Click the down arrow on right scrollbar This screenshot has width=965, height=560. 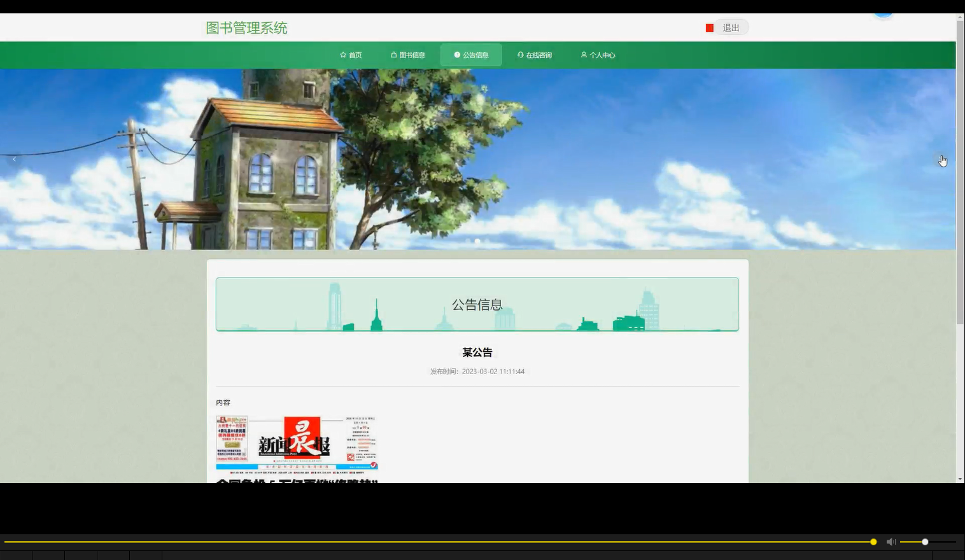[x=960, y=479]
